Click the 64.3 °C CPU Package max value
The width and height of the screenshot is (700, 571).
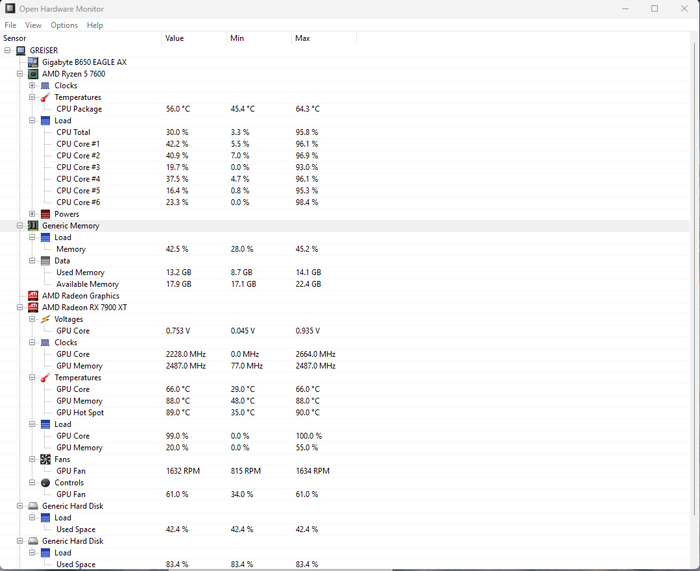tap(308, 109)
